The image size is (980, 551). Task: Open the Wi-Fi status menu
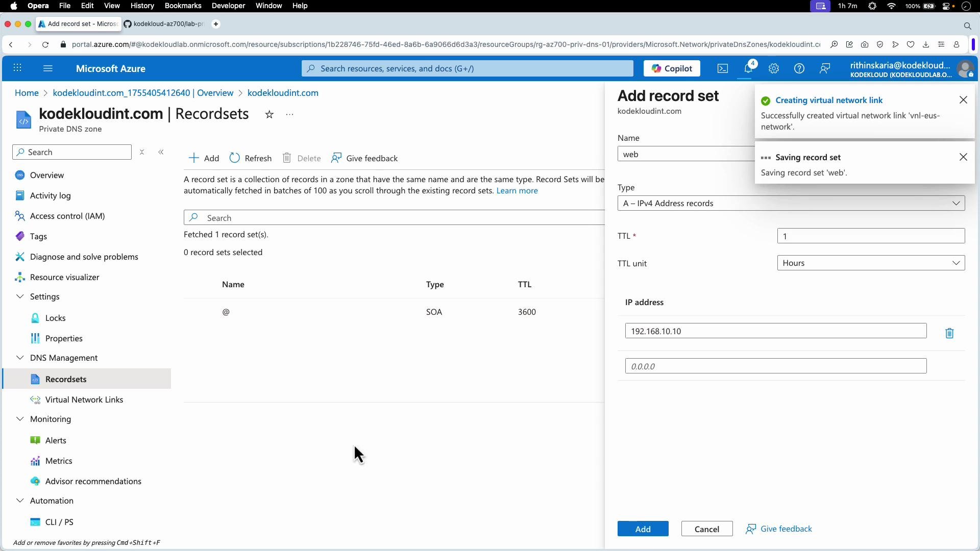892,6
